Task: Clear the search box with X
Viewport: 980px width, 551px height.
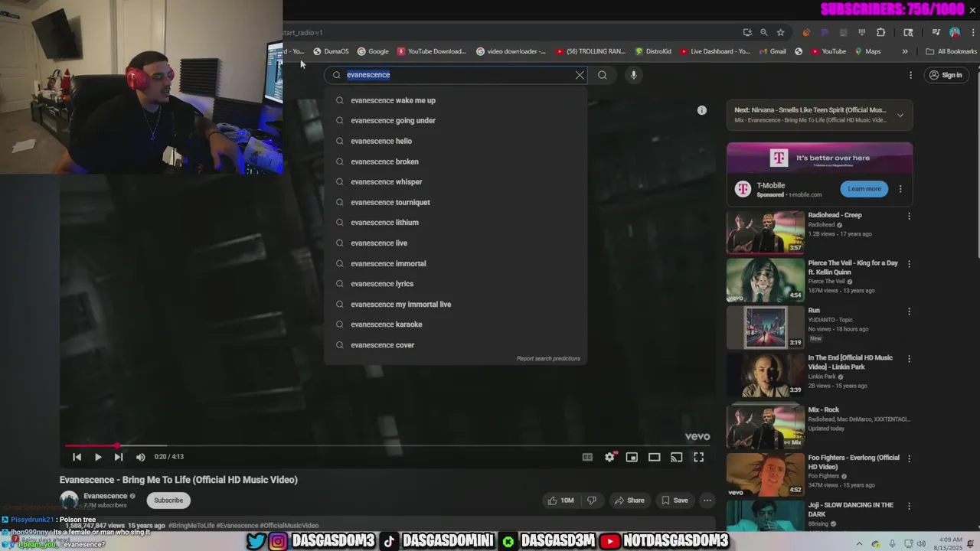Action: pyautogui.click(x=580, y=75)
